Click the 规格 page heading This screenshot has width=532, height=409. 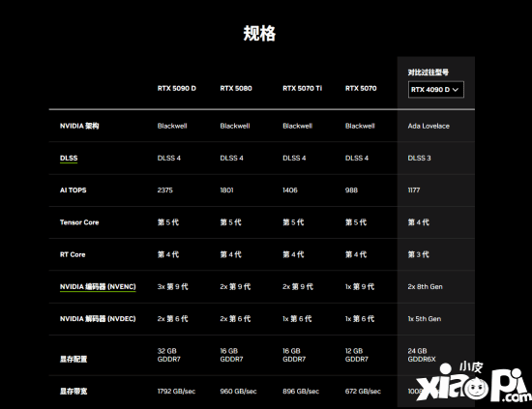coord(259,33)
